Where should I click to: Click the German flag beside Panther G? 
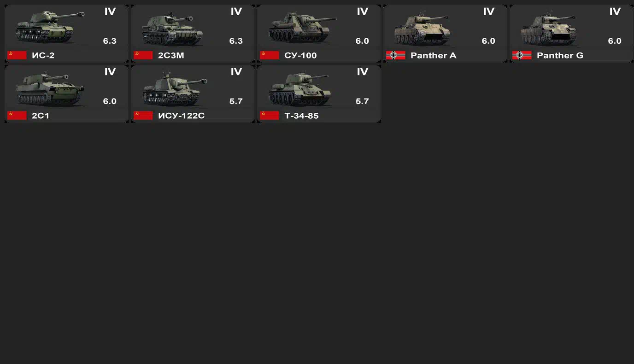(x=522, y=55)
